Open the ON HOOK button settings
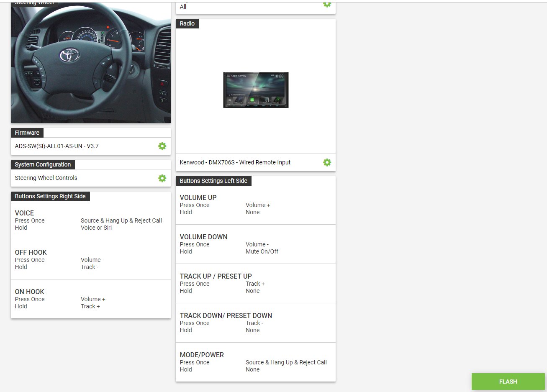Image resolution: width=547 pixels, height=392 pixels. 91,299
